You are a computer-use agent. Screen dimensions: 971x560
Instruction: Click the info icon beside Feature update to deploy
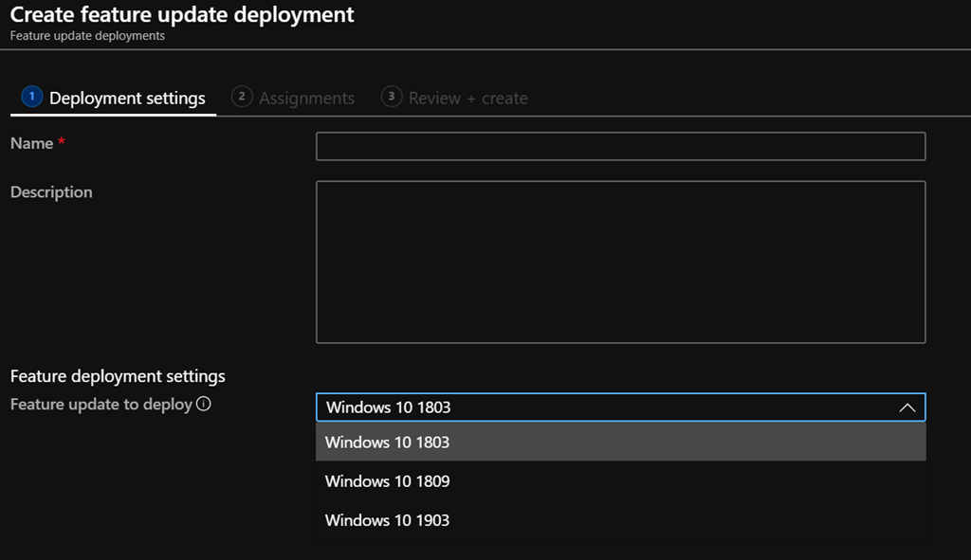point(203,405)
